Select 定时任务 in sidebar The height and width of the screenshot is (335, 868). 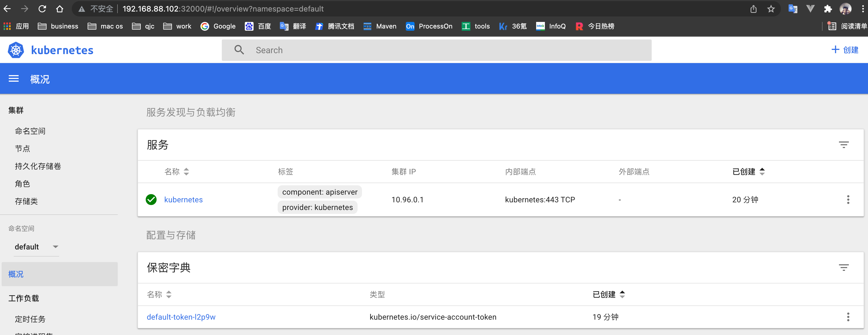point(30,319)
